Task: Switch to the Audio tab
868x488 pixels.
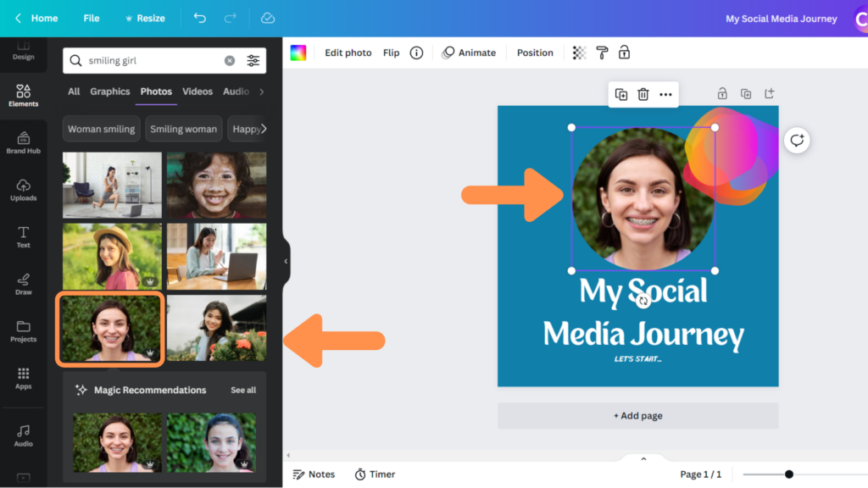Action: 236,91
